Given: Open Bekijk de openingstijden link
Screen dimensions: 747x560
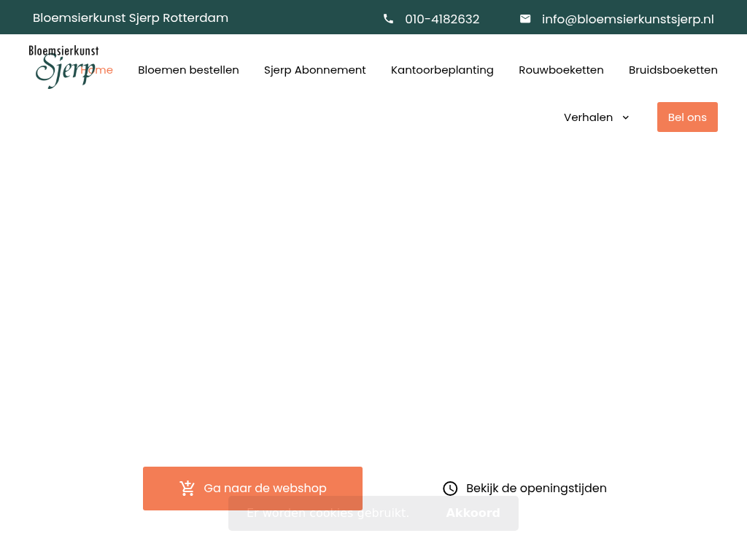Looking at the screenshot, I should click(x=536, y=489).
